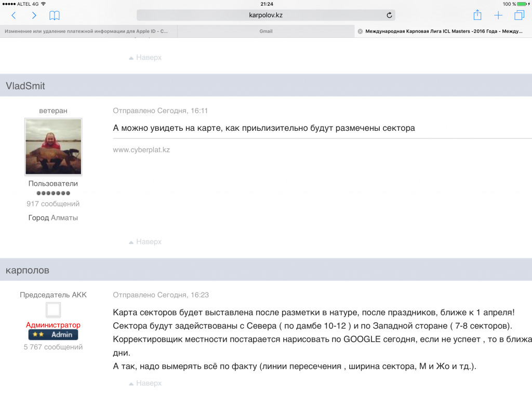Click the blank avatar of карполов
This screenshot has height=398, width=532.
coord(53,310)
